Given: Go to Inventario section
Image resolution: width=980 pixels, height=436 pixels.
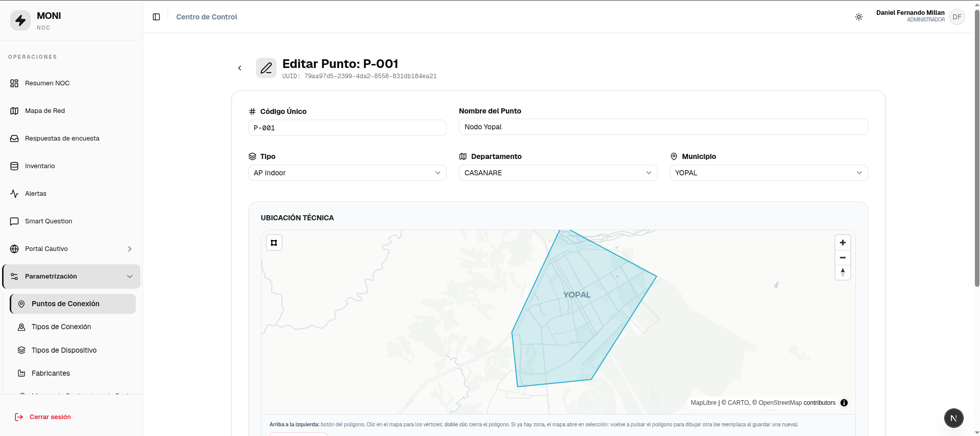Looking at the screenshot, I should [x=71, y=166].
